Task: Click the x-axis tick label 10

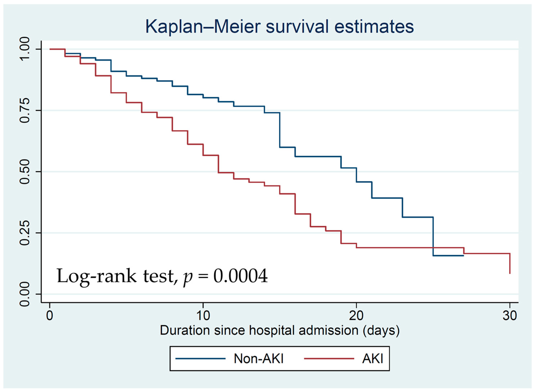Action: point(203,316)
